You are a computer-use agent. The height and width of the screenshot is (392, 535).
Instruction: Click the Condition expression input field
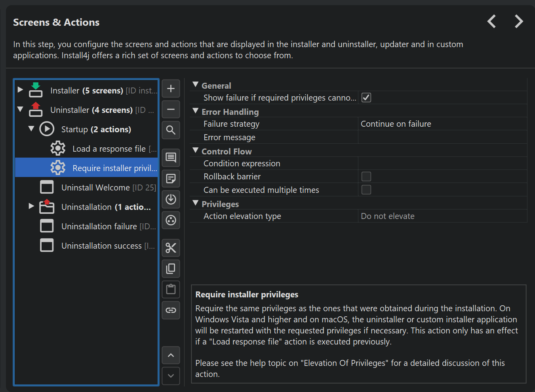click(442, 164)
